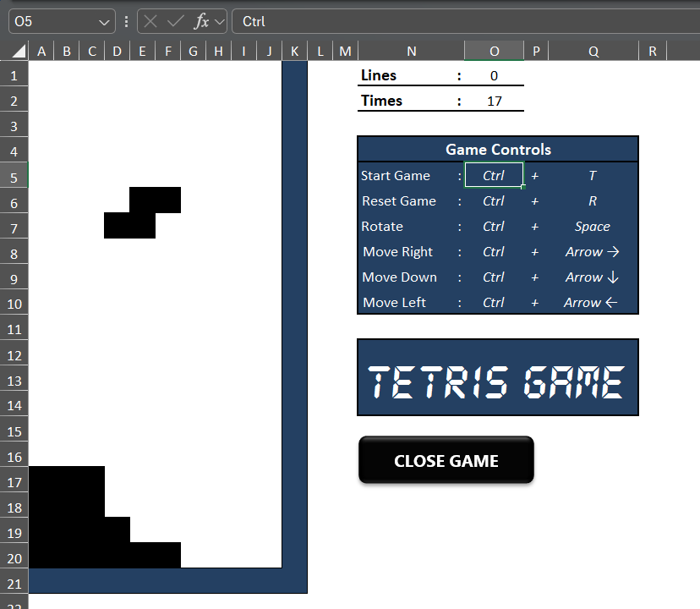Click the Times label cell
This screenshot has height=609, width=700.
click(x=411, y=101)
